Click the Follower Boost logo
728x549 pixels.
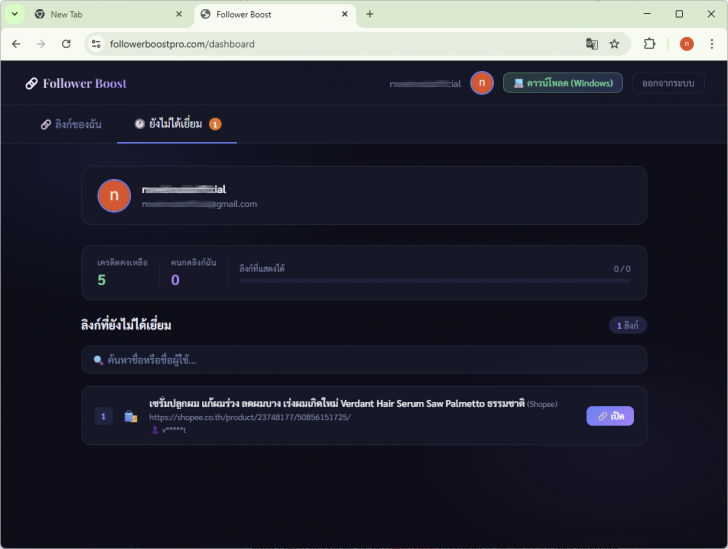(76, 84)
